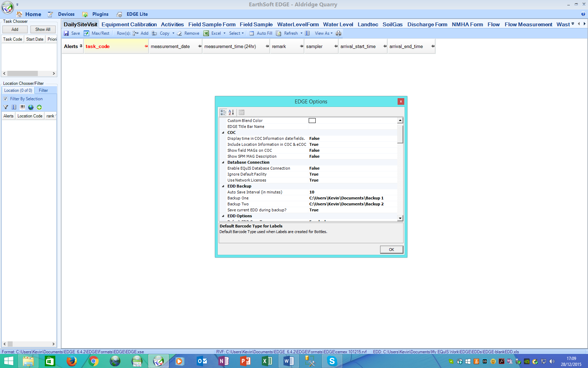Switch EDGE Options to Categorized view
Image resolution: width=588 pixels, height=368 pixels.
[223, 112]
